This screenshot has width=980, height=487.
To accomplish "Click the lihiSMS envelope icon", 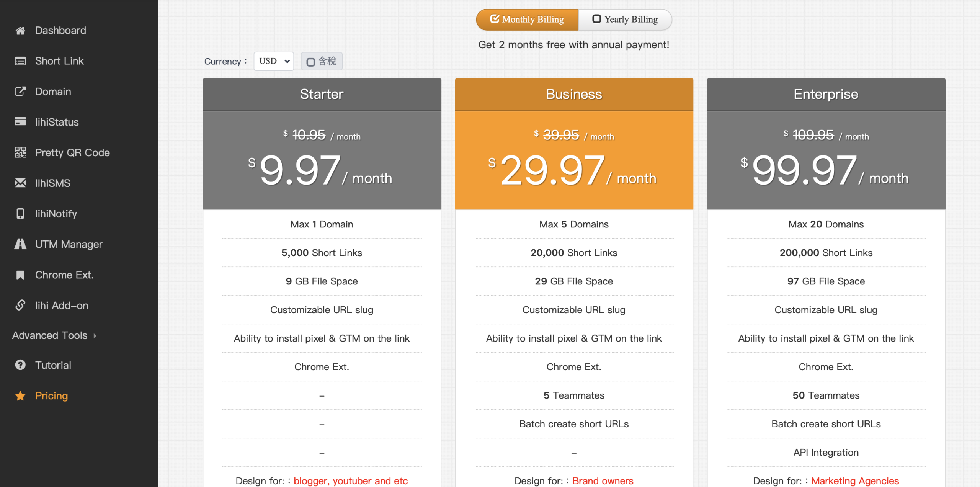I will coord(20,183).
